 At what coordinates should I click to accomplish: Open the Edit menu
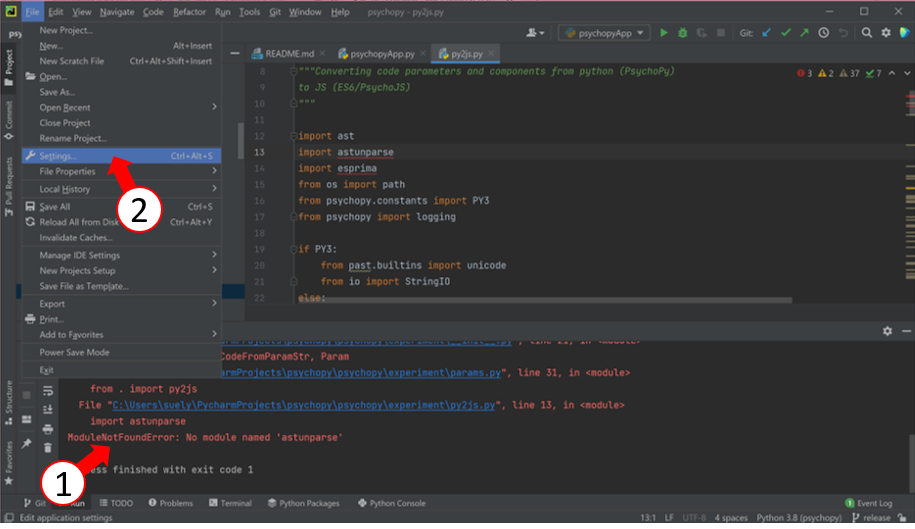(55, 12)
